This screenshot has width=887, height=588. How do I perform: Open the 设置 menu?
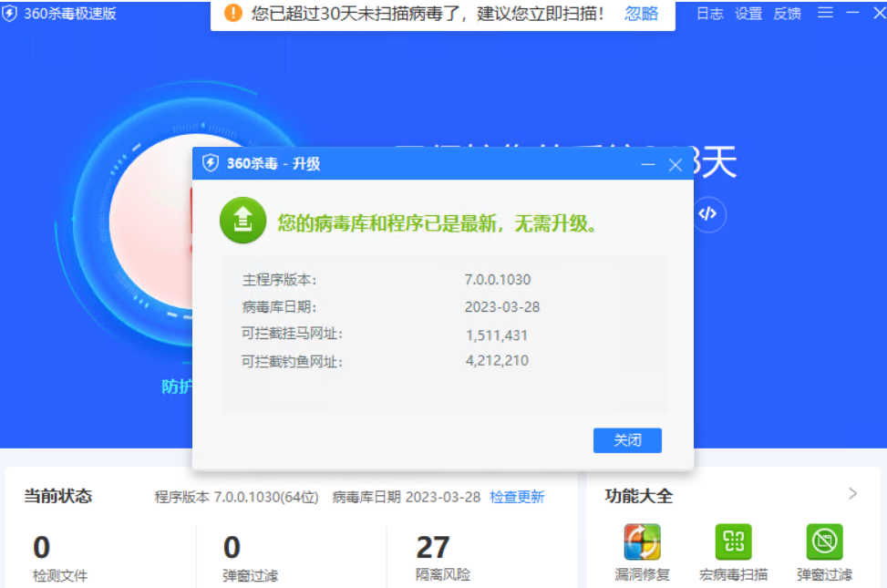[748, 13]
